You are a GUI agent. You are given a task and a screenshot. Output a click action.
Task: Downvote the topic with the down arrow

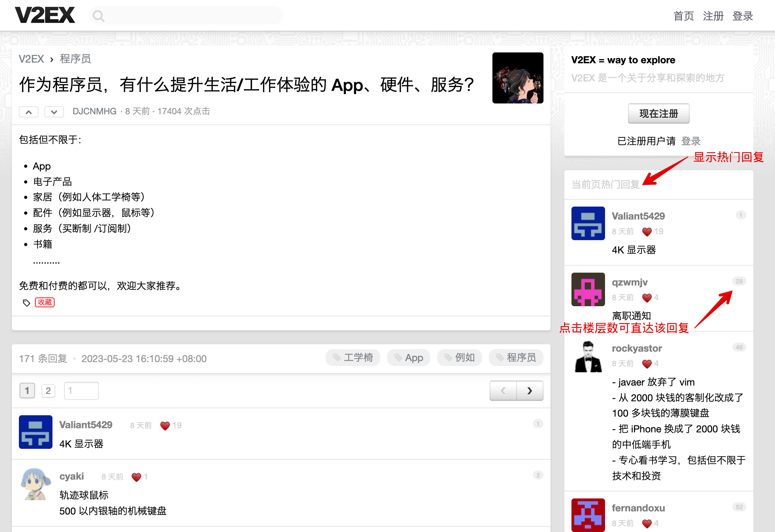point(54,112)
